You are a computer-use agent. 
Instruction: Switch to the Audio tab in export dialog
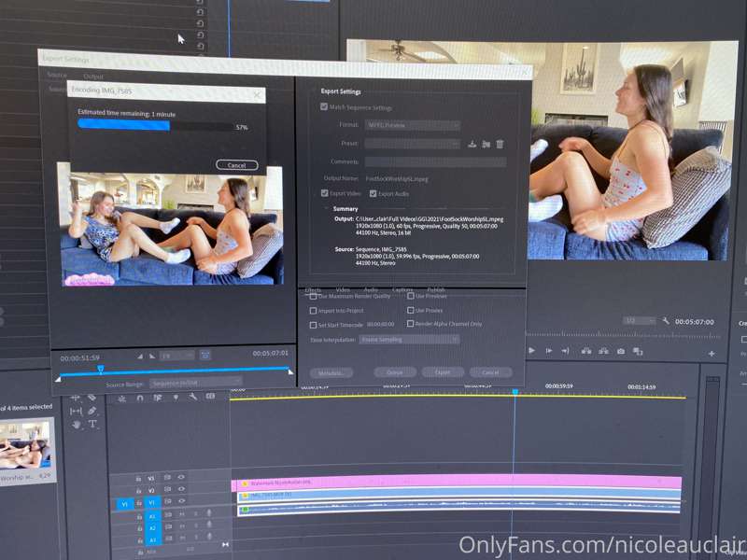tap(371, 289)
